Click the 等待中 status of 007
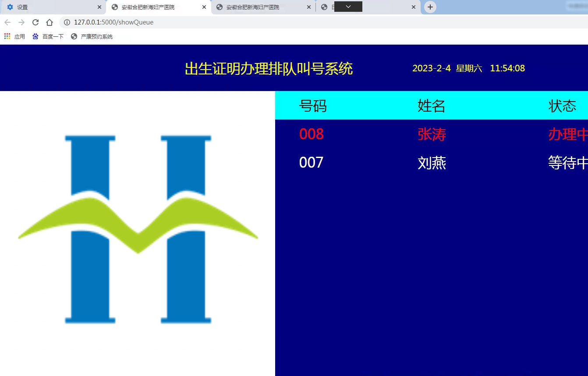Screen dimensions: 588x376 pos(568,163)
